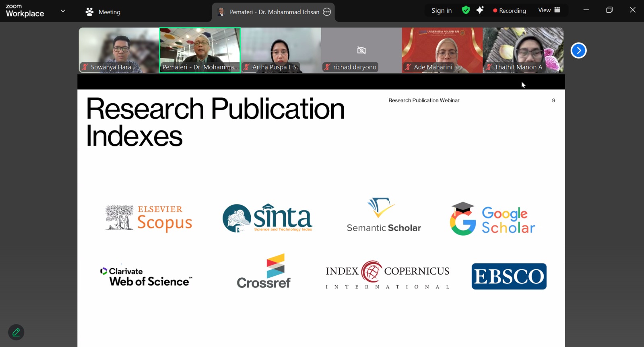
Task: Close the Zoom meeting window
Action: (x=633, y=10)
